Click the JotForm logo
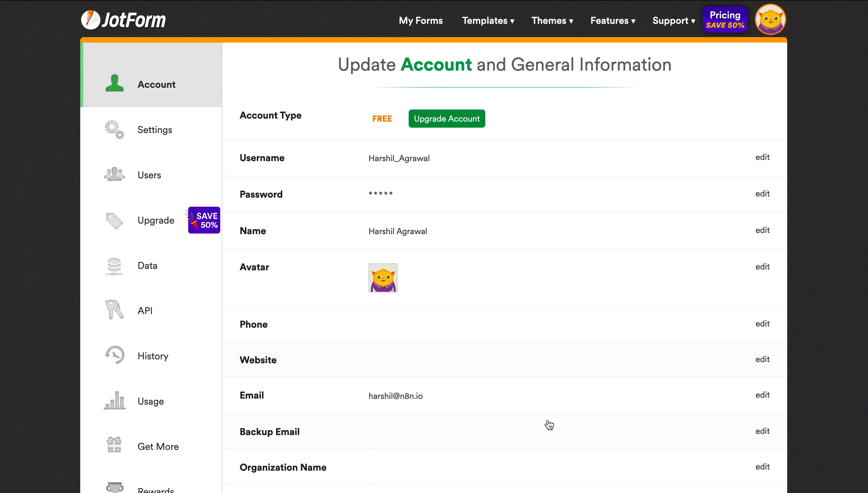 (x=124, y=19)
